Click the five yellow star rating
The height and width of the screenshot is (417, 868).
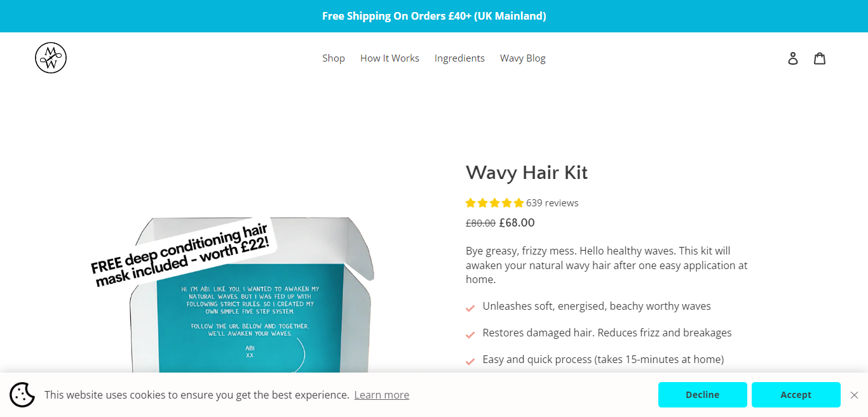[494, 203]
